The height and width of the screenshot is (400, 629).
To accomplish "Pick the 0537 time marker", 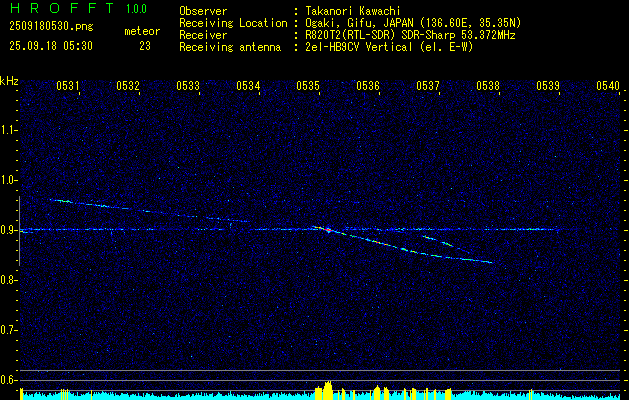I will pyautogui.click(x=428, y=86).
